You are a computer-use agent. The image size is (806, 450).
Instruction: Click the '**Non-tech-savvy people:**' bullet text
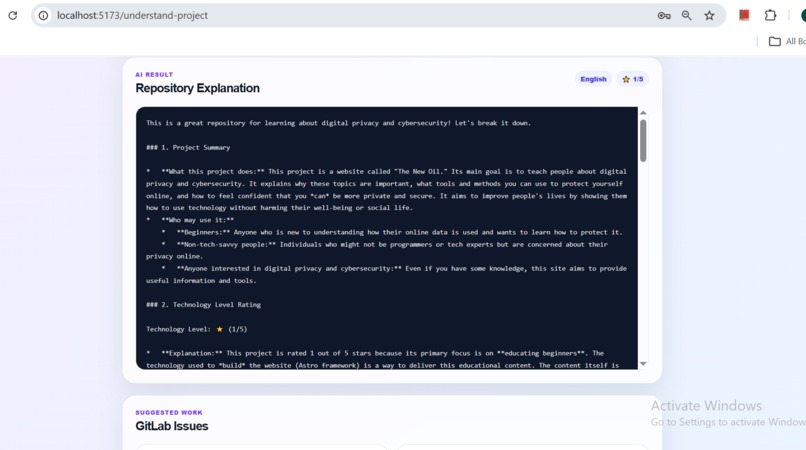226,245
